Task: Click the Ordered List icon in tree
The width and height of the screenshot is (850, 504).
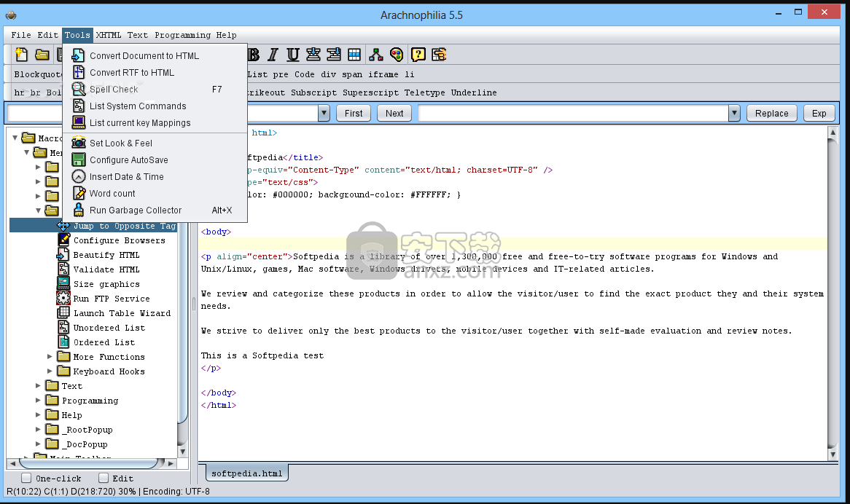Action: tap(63, 342)
